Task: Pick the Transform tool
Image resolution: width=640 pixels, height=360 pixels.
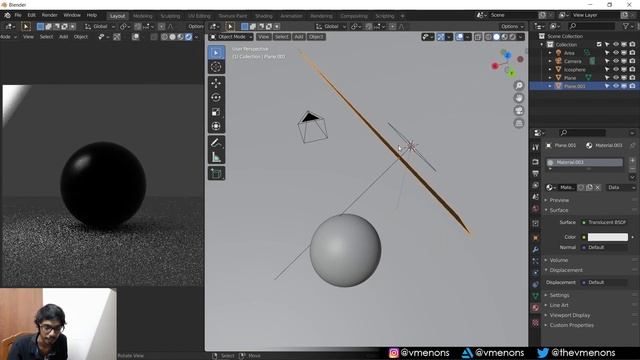Action: [x=216, y=126]
